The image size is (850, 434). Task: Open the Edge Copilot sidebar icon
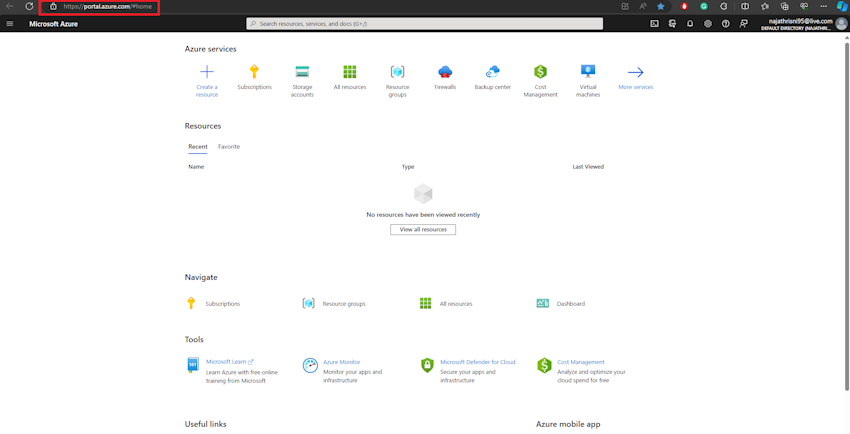pos(841,7)
